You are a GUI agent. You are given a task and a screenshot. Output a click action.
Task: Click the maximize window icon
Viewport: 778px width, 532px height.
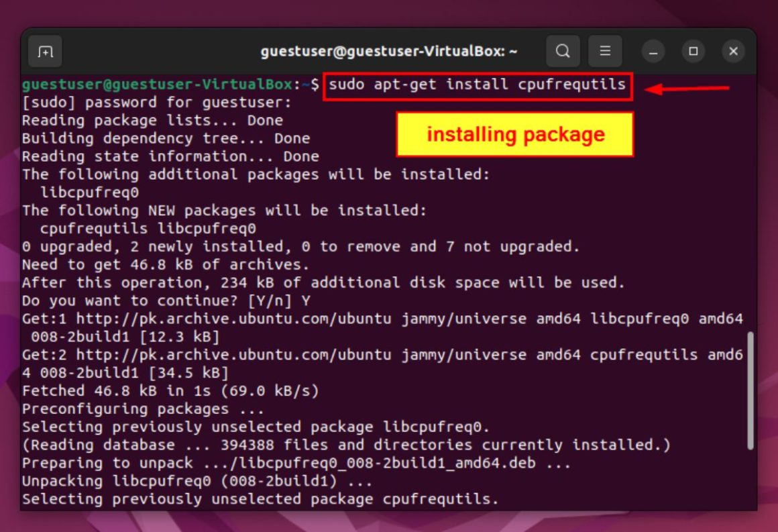point(692,50)
